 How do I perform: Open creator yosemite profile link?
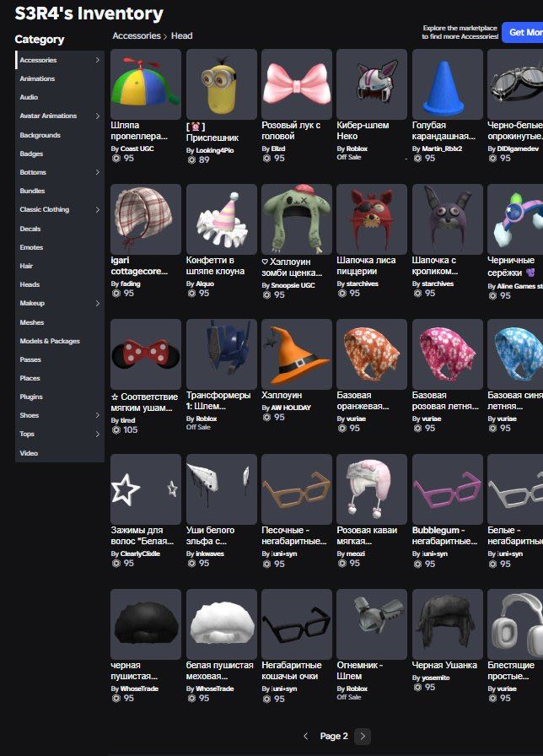click(436, 678)
